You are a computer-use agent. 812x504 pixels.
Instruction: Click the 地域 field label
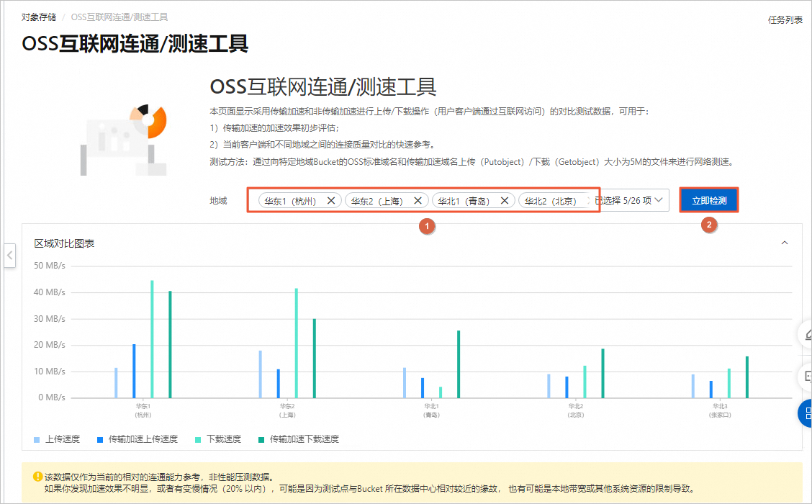[x=218, y=200]
